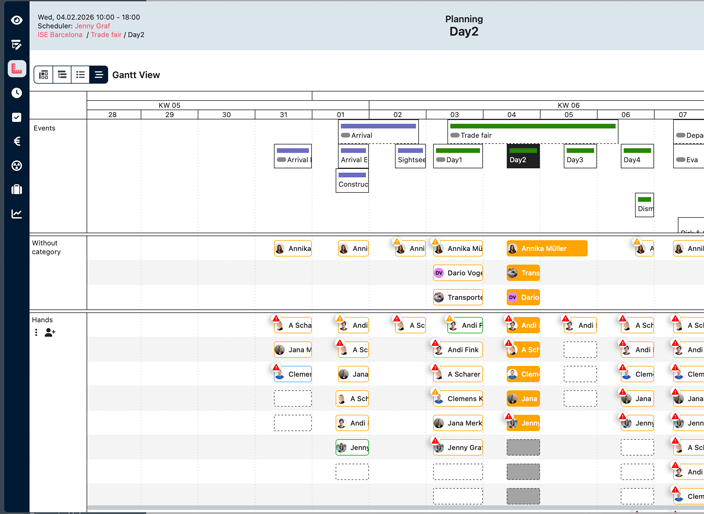This screenshot has height=514, width=704.
Task: Click the radiation symbol sidebar icon
Action: (16, 165)
